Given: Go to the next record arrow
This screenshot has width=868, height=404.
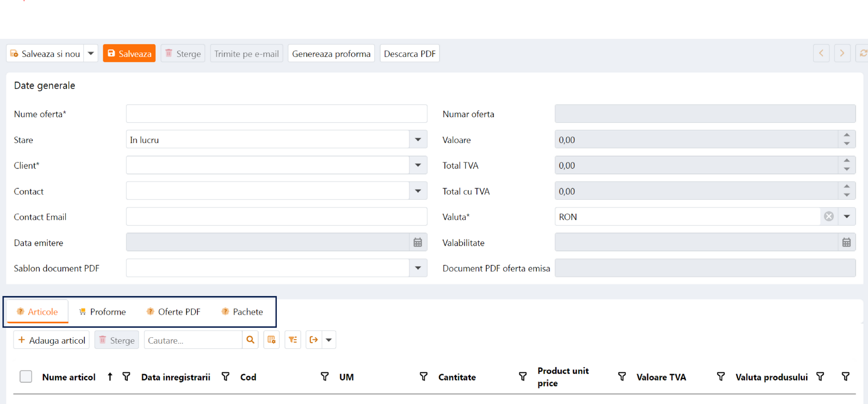Looking at the screenshot, I should [842, 54].
